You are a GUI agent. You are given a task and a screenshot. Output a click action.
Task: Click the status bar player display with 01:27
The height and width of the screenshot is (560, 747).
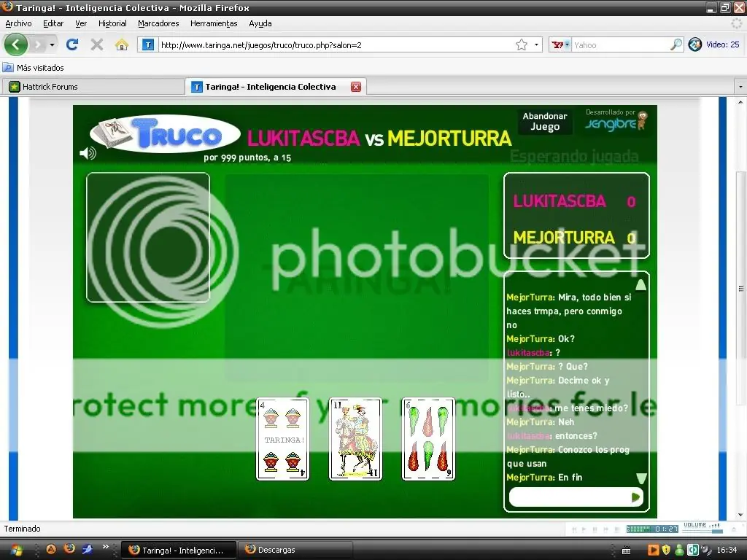pos(653,529)
